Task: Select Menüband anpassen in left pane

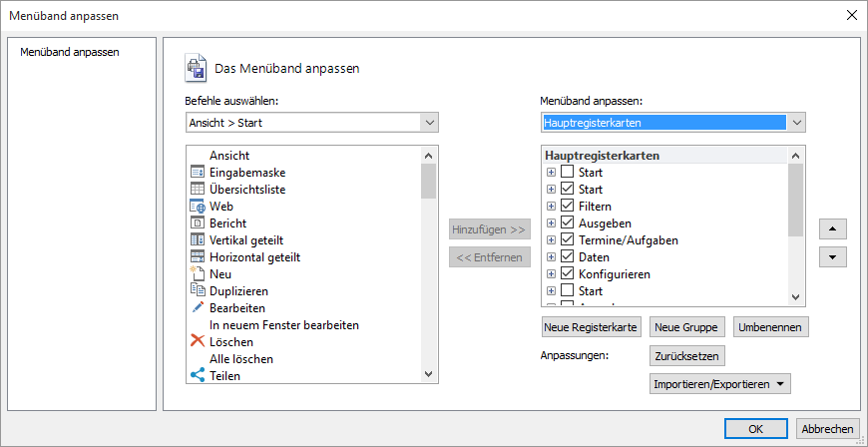Action: click(70, 52)
